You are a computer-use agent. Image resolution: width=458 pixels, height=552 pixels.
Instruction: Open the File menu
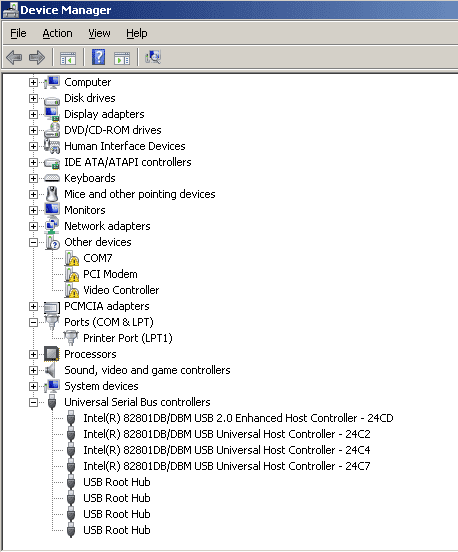[x=18, y=33]
